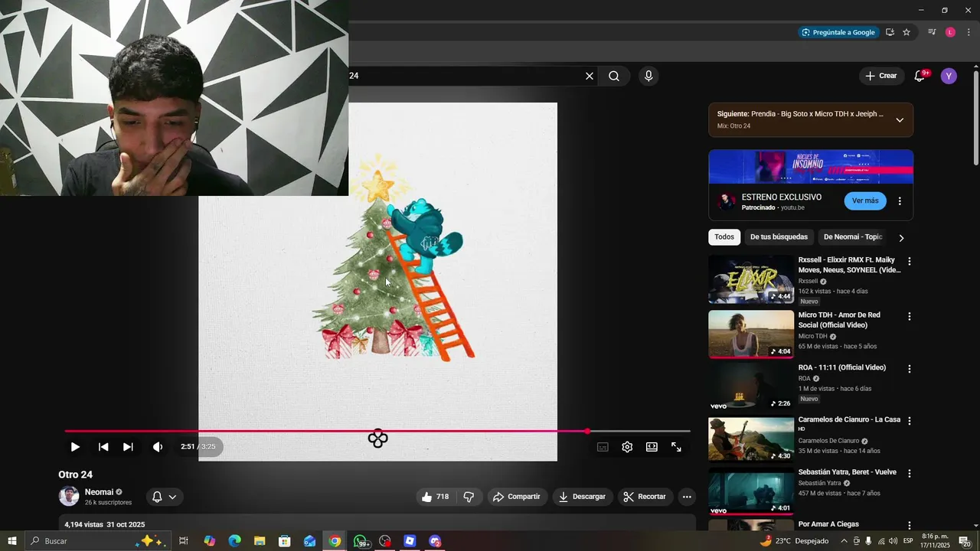Switch to theater mode
Viewport: 980px width, 551px height.
652,447
